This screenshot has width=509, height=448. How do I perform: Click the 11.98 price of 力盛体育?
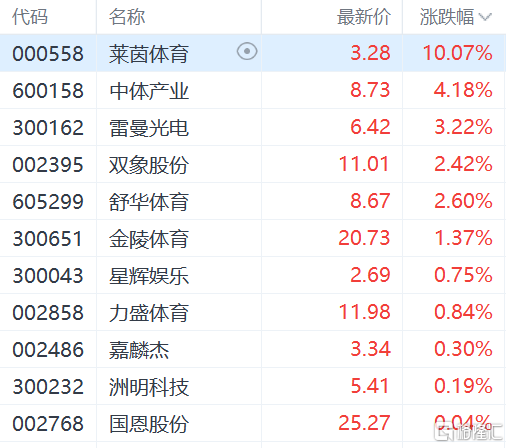coord(364,312)
